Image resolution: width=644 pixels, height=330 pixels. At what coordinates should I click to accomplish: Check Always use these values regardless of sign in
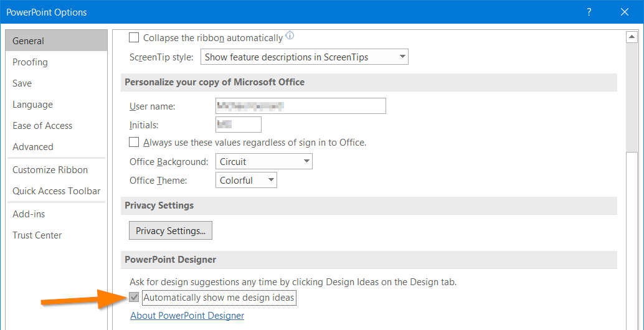click(134, 143)
